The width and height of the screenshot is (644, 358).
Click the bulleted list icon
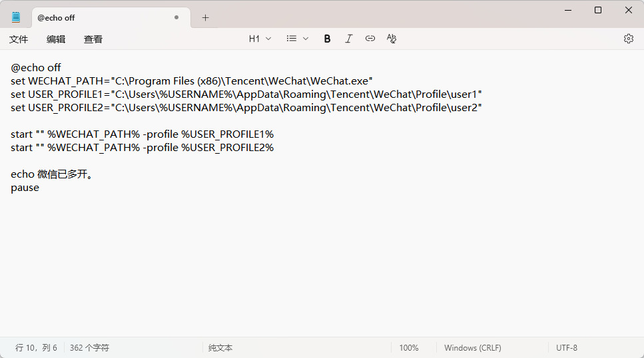[292, 38]
